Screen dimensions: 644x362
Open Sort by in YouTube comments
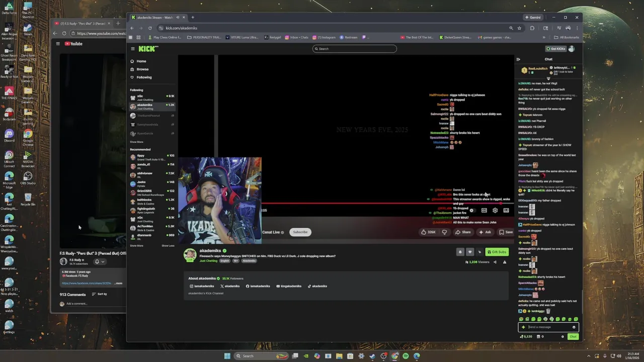pos(99,294)
